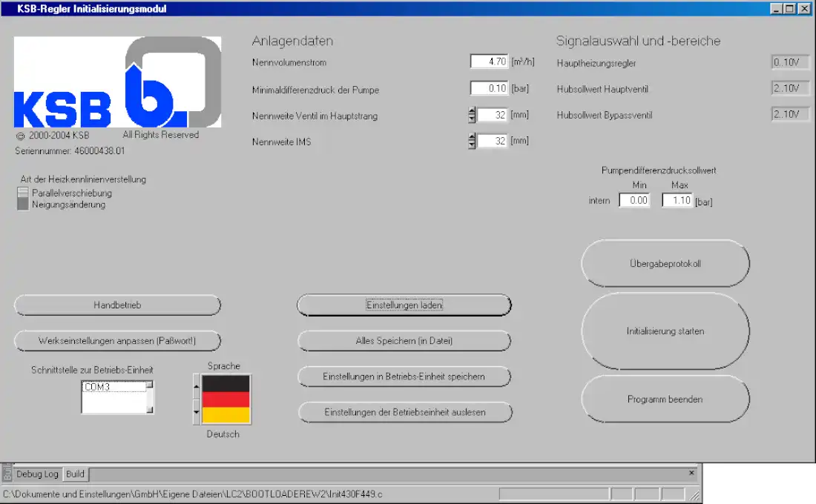Click the KSB logo image
The image size is (816, 504).
117,83
